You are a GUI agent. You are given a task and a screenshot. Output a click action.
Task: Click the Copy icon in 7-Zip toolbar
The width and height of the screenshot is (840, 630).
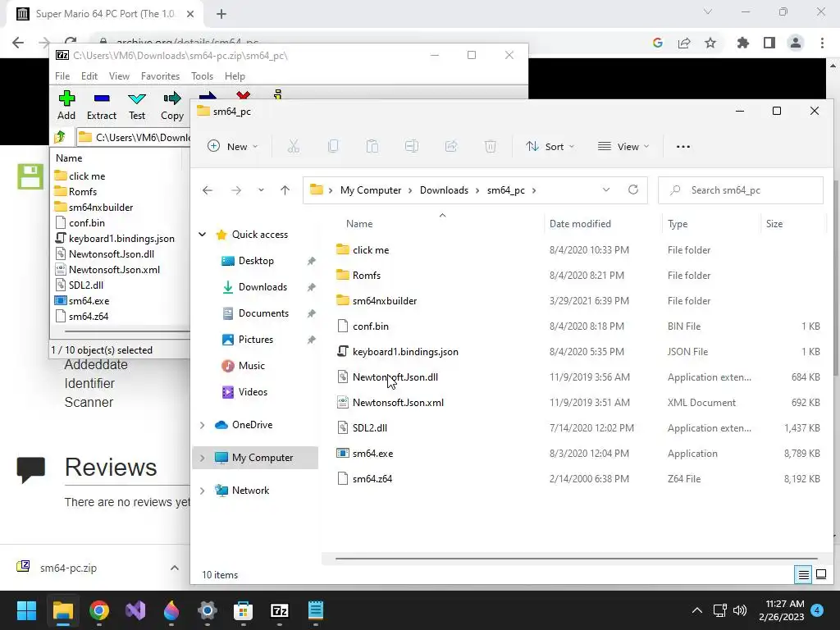pyautogui.click(x=172, y=98)
